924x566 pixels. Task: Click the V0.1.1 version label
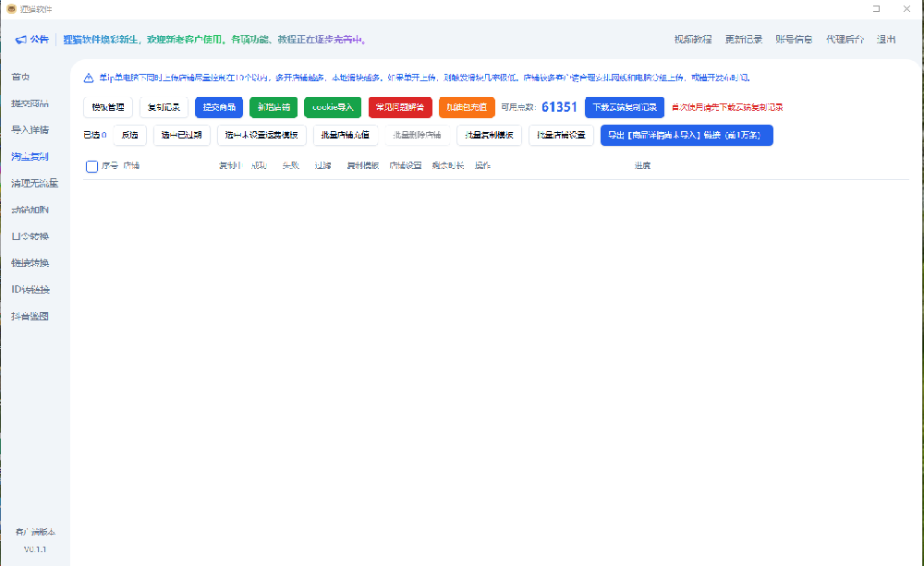click(35, 549)
